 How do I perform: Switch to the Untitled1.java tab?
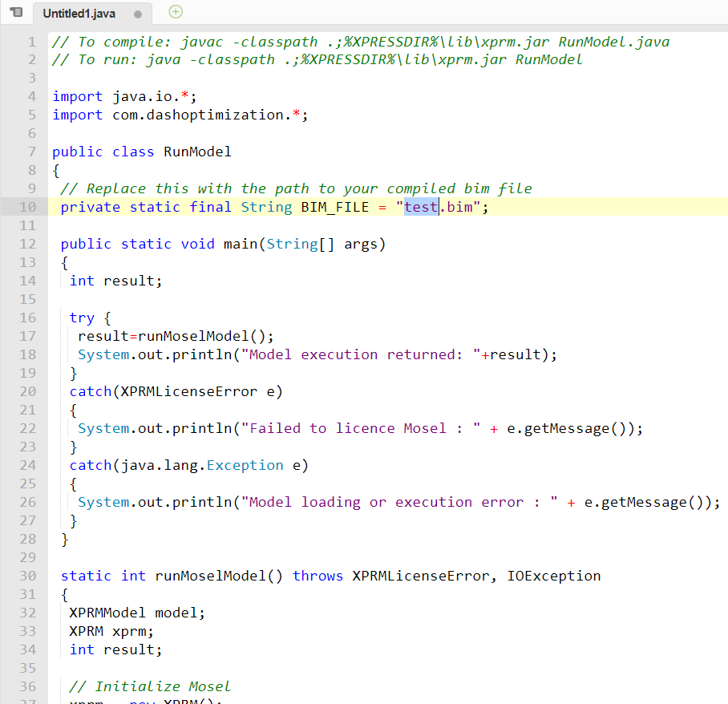point(78,13)
